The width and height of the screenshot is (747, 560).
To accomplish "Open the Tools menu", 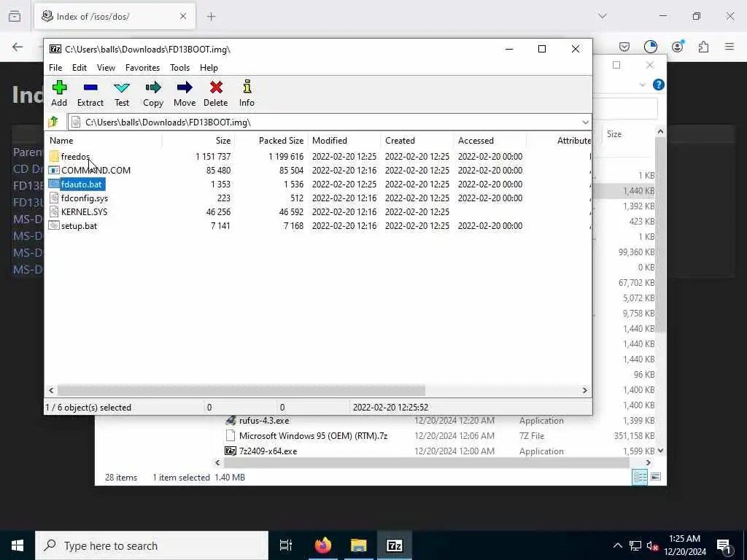I will click(x=179, y=68).
